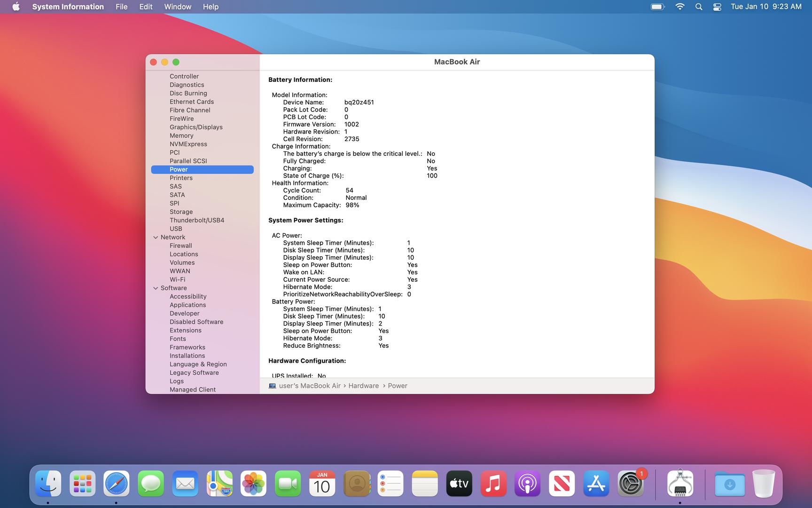Click battery status icon in menu bar
The width and height of the screenshot is (812, 508).
pos(657,7)
